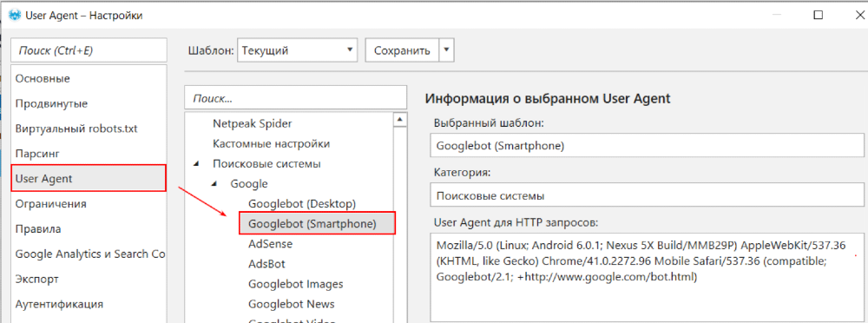Click the Сохранить button

coord(402,50)
